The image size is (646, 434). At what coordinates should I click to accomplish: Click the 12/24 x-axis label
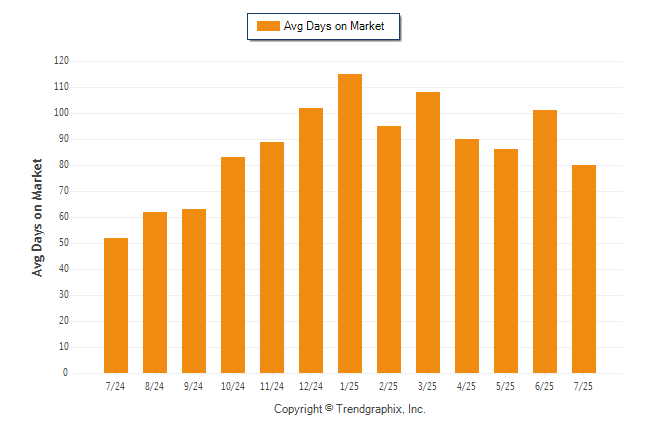point(311,386)
